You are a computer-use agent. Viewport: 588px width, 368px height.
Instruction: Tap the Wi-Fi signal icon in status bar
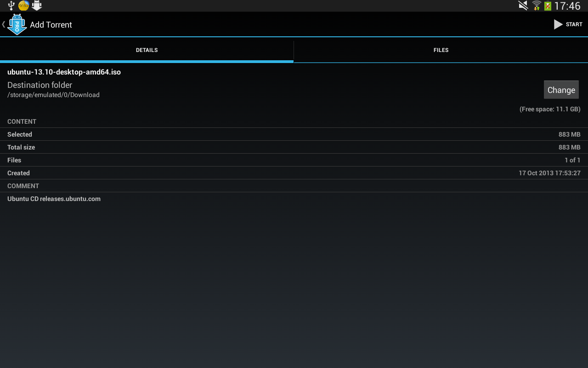(536, 6)
